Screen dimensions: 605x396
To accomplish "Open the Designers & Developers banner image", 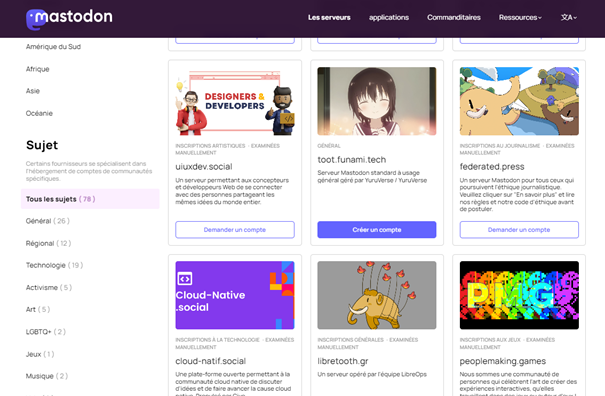I will click(235, 102).
